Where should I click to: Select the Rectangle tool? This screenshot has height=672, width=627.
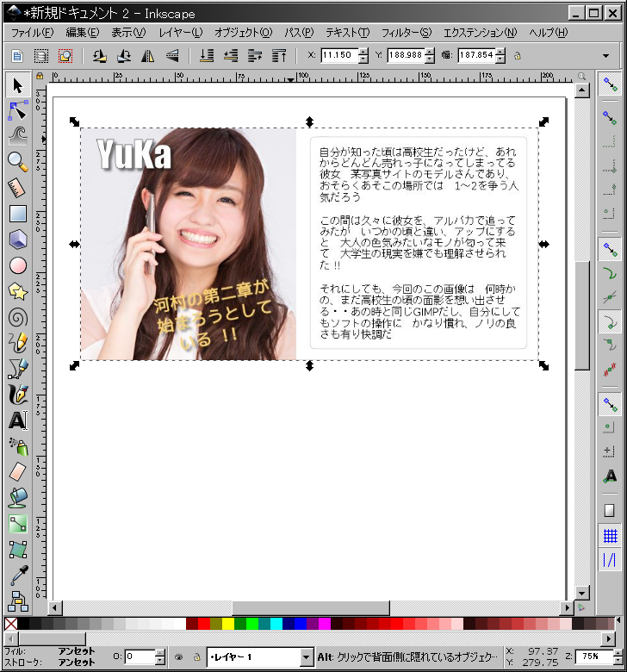18,214
